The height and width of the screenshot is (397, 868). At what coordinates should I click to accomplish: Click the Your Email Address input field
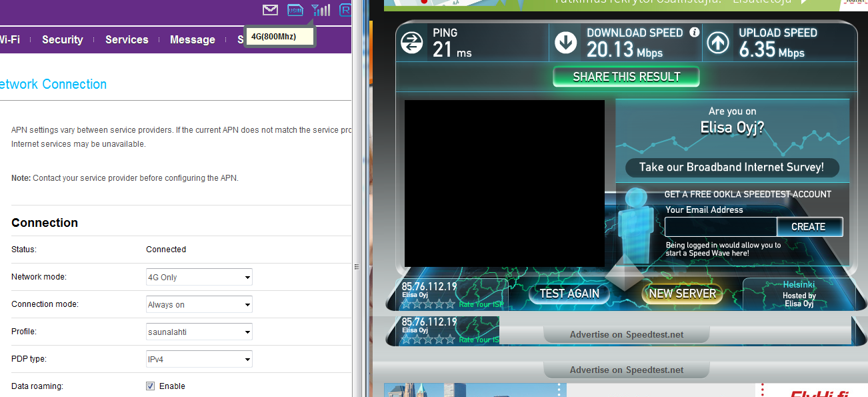(x=721, y=227)
